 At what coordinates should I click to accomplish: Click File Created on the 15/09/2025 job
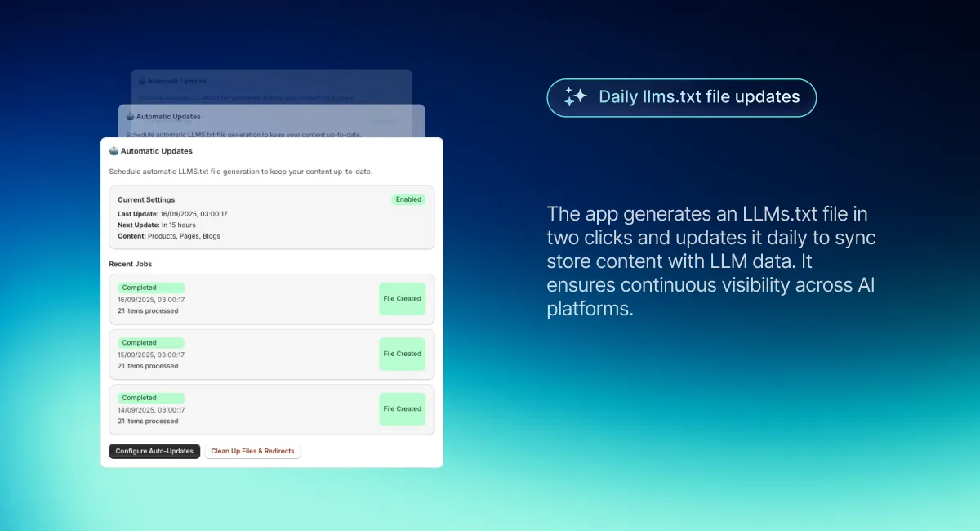(402, 354)
